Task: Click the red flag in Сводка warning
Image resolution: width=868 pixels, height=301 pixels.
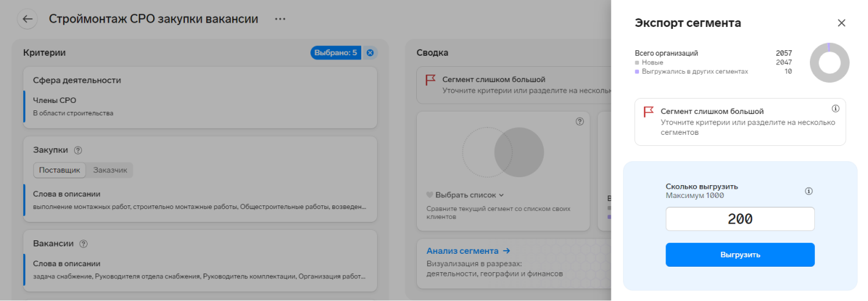Action: [430, 80]
